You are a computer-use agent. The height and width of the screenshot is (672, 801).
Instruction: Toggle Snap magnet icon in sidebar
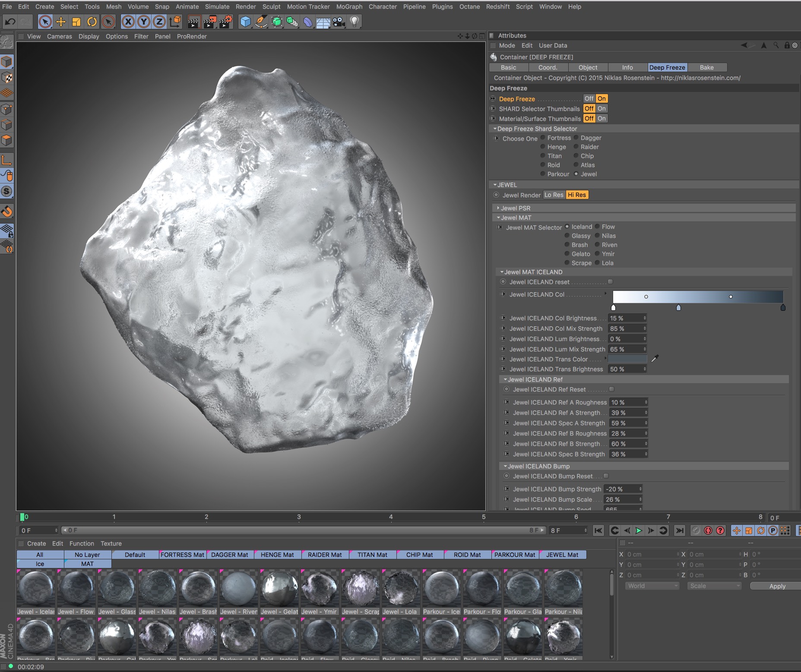click(x=7, y=211)
